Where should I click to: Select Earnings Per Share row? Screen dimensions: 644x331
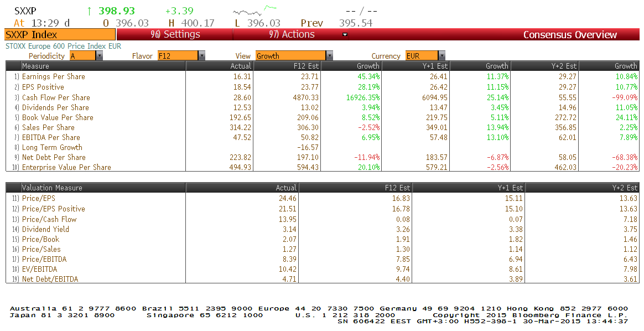click(x=323, y=76)
